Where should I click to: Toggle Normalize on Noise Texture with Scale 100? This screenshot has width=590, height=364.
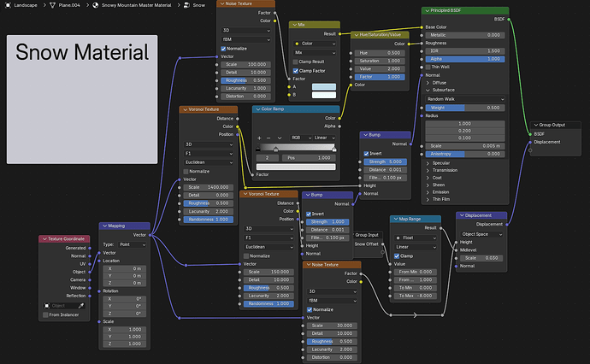pos(223,49)
